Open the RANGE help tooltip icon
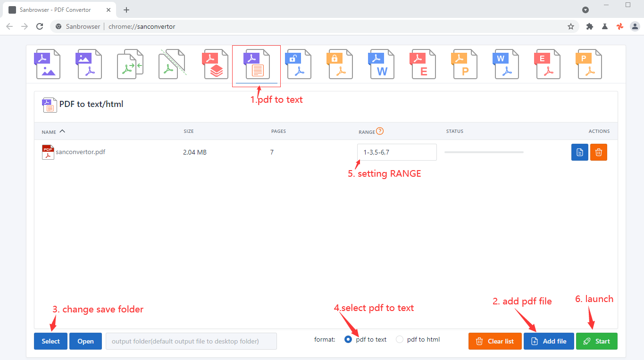This screenshot has height=360, width=644. coord(381,131)
